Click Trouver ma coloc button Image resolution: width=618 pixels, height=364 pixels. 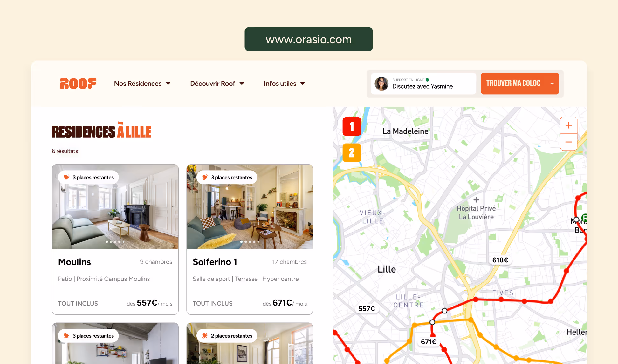click(x=513, y=84)
